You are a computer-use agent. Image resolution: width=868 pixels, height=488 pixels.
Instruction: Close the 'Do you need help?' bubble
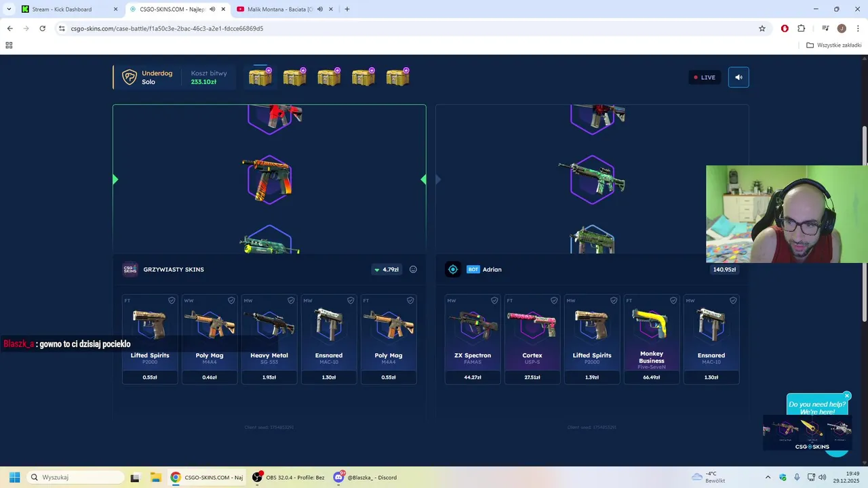847,396
